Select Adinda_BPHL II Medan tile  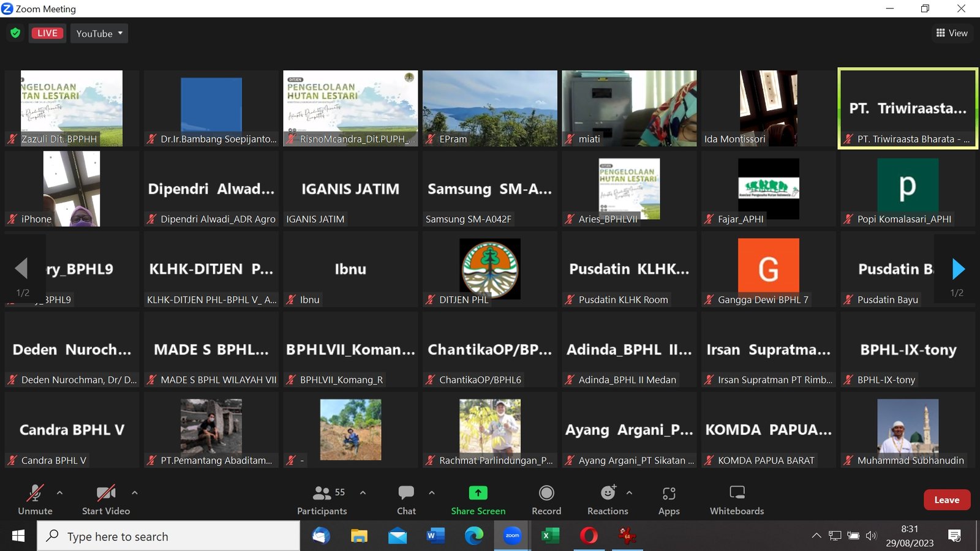pos(629,350)
